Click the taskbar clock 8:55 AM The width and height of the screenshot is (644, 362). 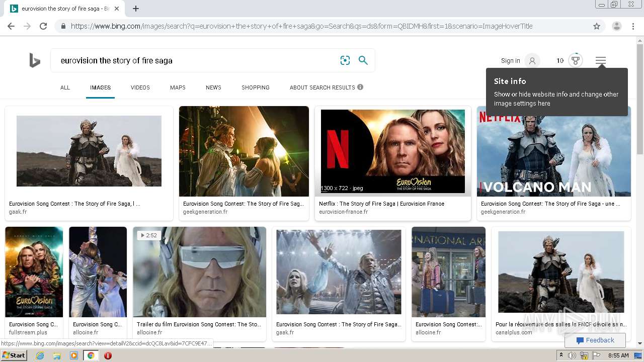pos(618,355)
